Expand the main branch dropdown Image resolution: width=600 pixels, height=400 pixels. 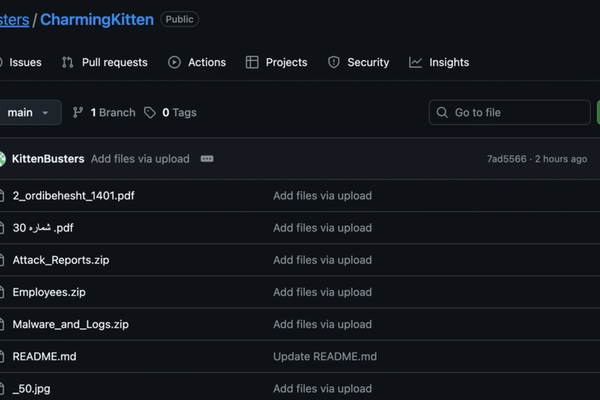coord(29,113)
